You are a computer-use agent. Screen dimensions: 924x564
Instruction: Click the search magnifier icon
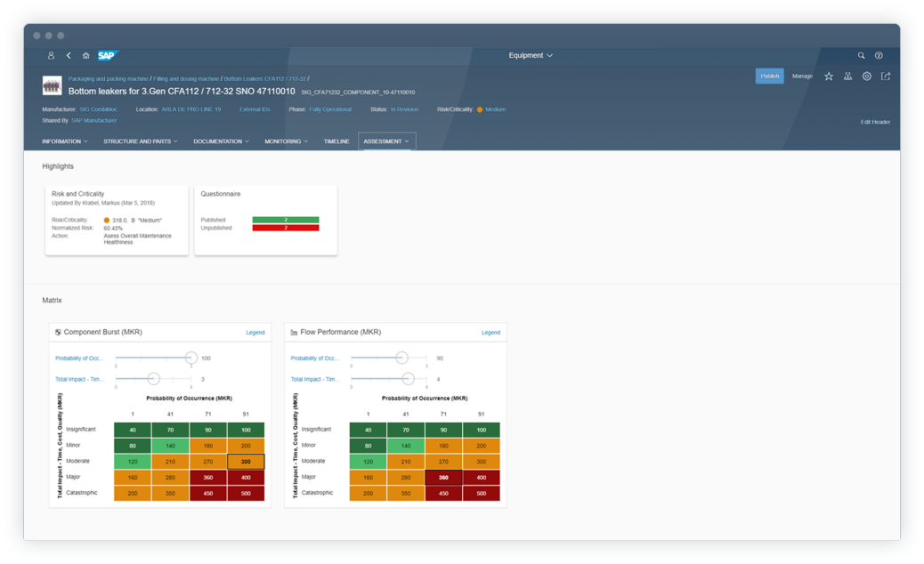click(x=861, y=55)
